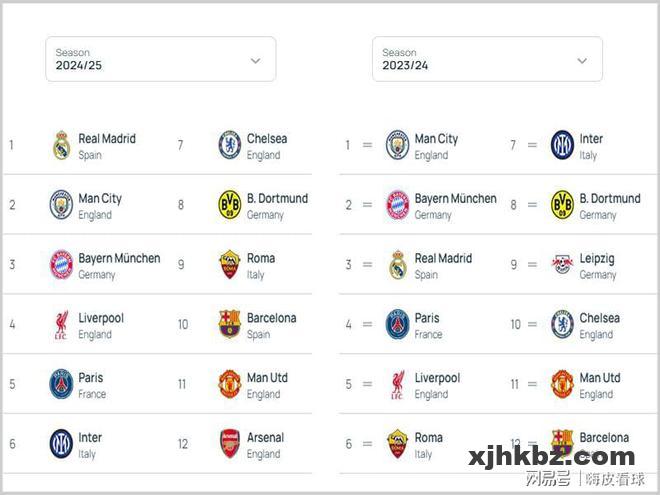Click the Real Madrid crest at rank 1 in the 2024/25 list

pos(61,145)
